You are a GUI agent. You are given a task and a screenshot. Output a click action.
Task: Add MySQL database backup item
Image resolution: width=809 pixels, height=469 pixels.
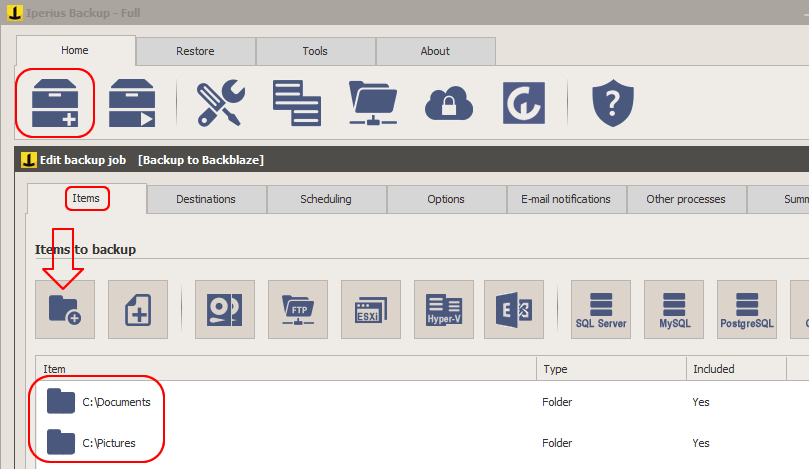click(674, 310)
